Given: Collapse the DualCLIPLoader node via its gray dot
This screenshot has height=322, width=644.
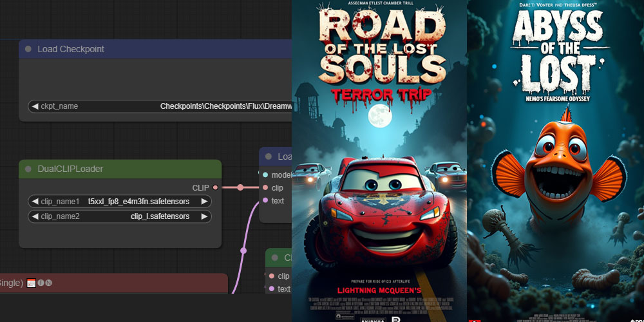Looking at the screenshot, I should (28, 169).
